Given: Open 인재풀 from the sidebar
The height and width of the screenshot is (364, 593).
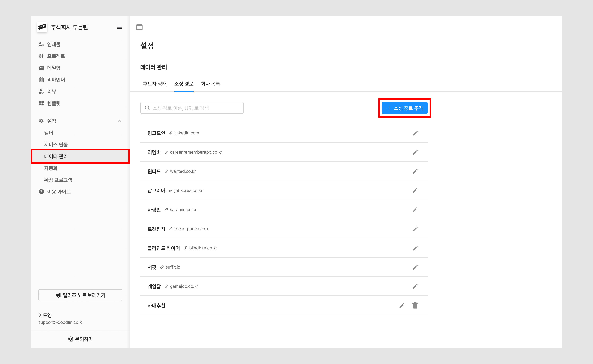Looking at the screenshot, I should point(54,44).
